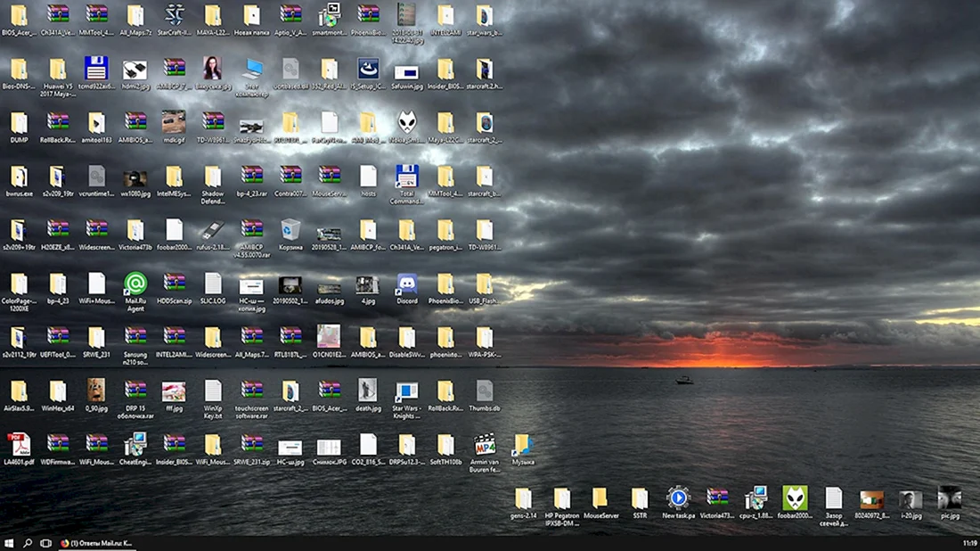Viewport: 980px width, 551px height.
Task: Select the fff.jpg image thumbnail
Action: tap(174, 395)
